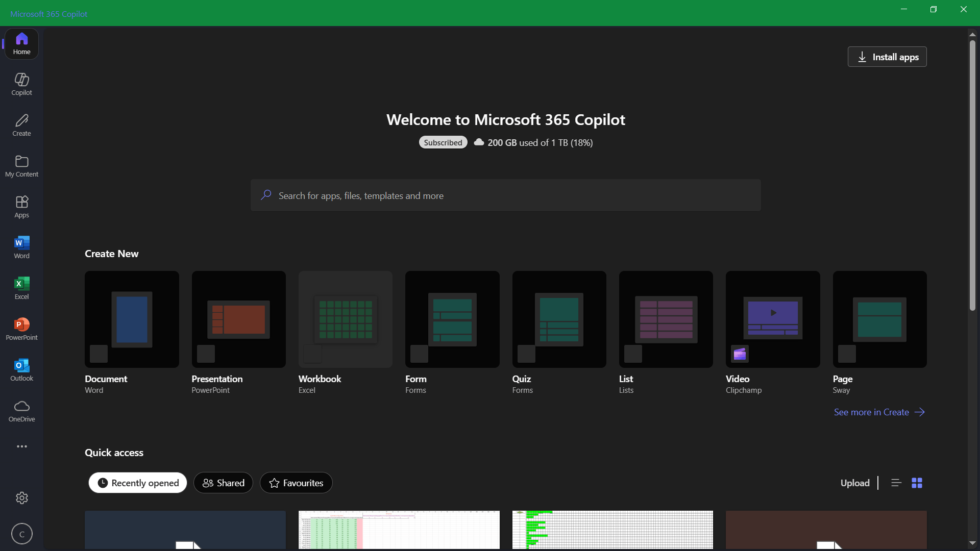Show Favourites in Quick access
Image resolution: width=980 pixels, height=551 pixels.
pyautogui.click(x=296, y=483)
